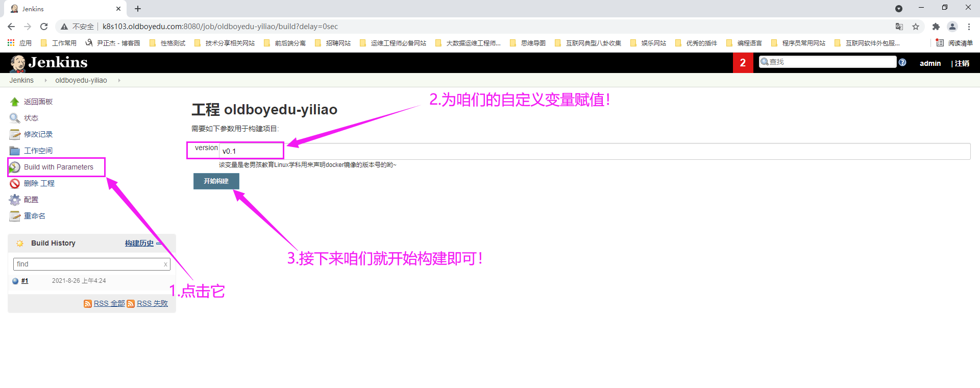Expand the oldboyedu-yiliao breadcrumb arrow
This screenshot has height=388, width=980.
point(119,81)
